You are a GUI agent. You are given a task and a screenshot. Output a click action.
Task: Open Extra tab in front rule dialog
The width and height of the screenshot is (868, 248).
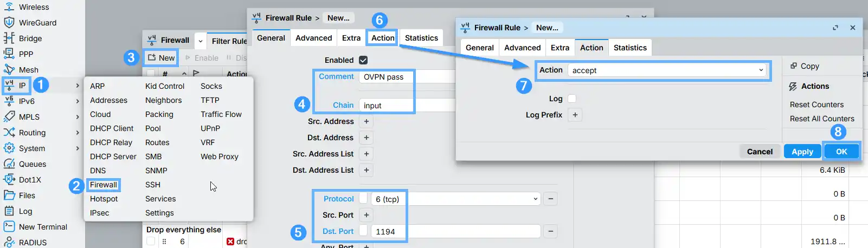pos(560,48)
